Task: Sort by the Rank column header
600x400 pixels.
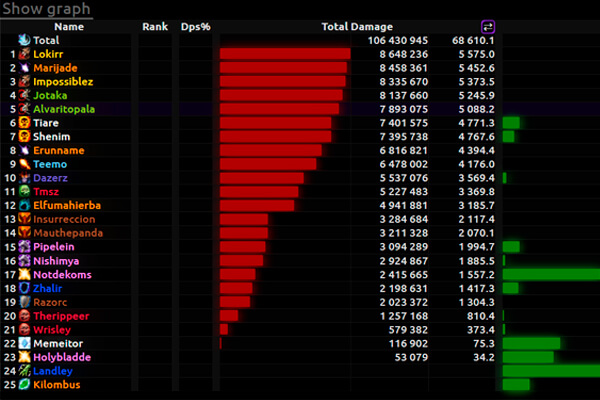Action: [155, 27]
